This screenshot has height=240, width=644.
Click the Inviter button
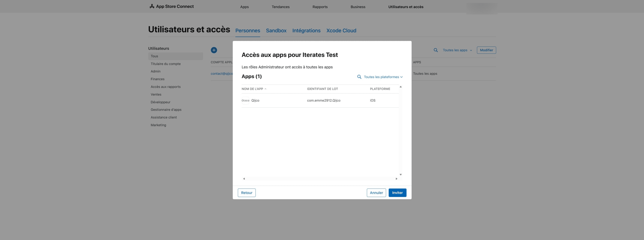click(397, 192)
